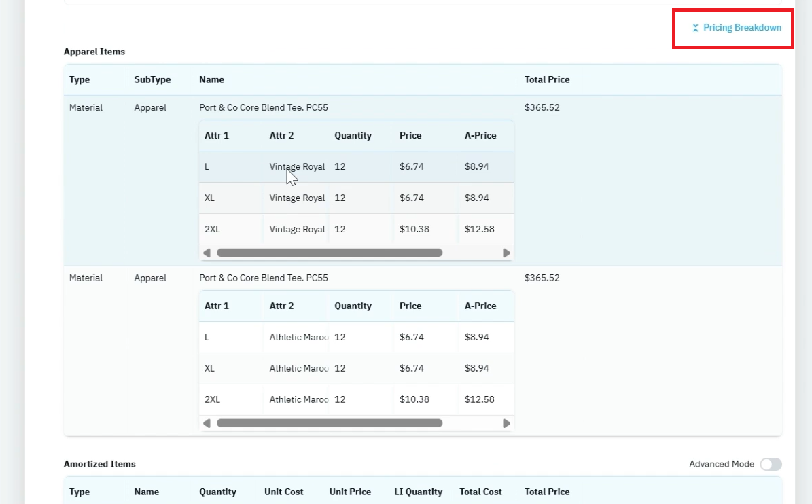Click Athletic Maroon cell in XL row
Image resolution: width=812 pixels, height=504 pixels.
(x=299, y=368)
